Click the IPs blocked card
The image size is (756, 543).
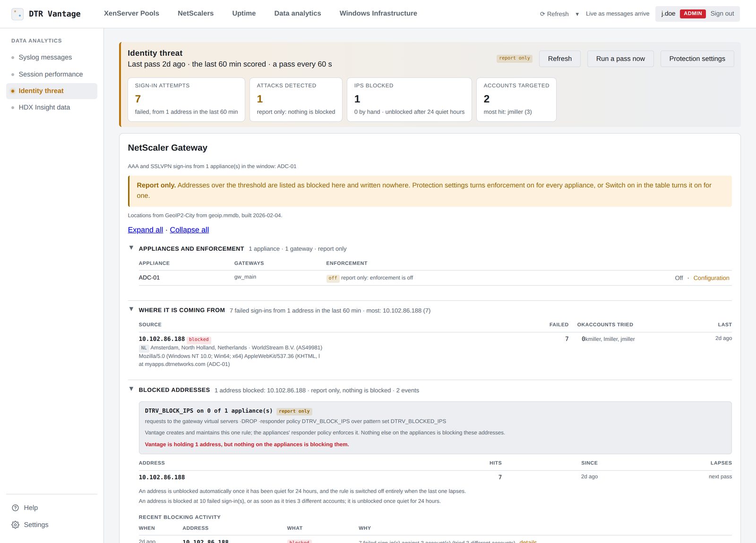click(409, 100)
